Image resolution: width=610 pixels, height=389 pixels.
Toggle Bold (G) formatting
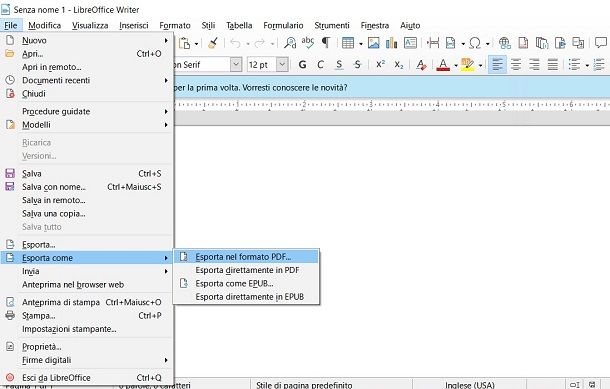point(302,65)
